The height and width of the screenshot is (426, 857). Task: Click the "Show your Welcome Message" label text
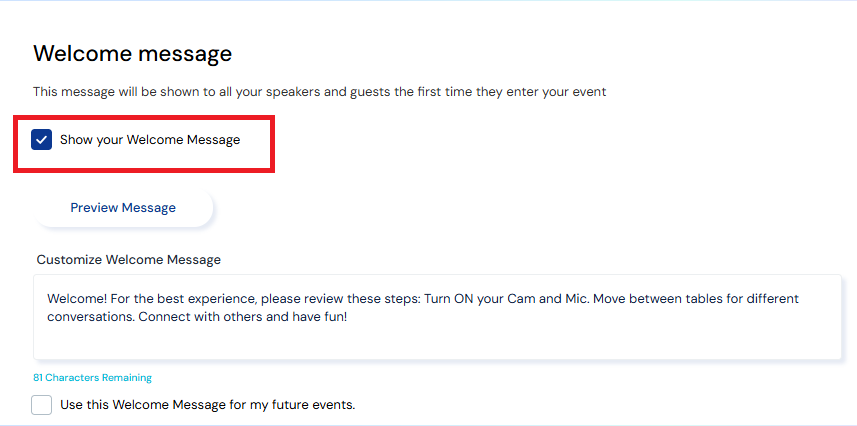point(150,140)
